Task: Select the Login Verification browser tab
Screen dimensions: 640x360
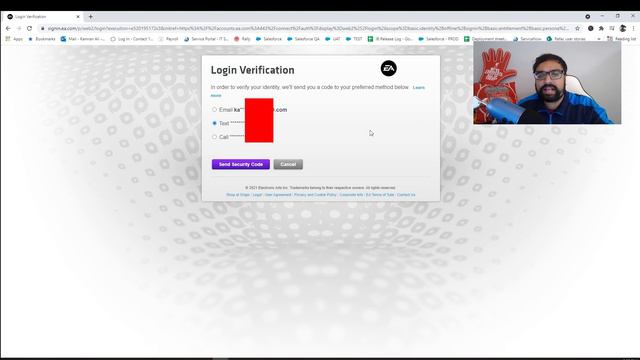Action: [x=43, y=16]
